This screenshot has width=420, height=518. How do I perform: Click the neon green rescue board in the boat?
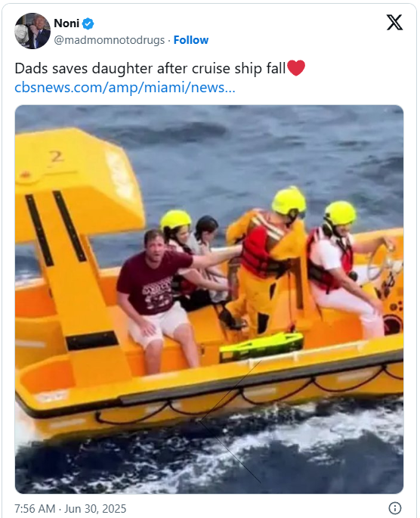pos(261,346)
